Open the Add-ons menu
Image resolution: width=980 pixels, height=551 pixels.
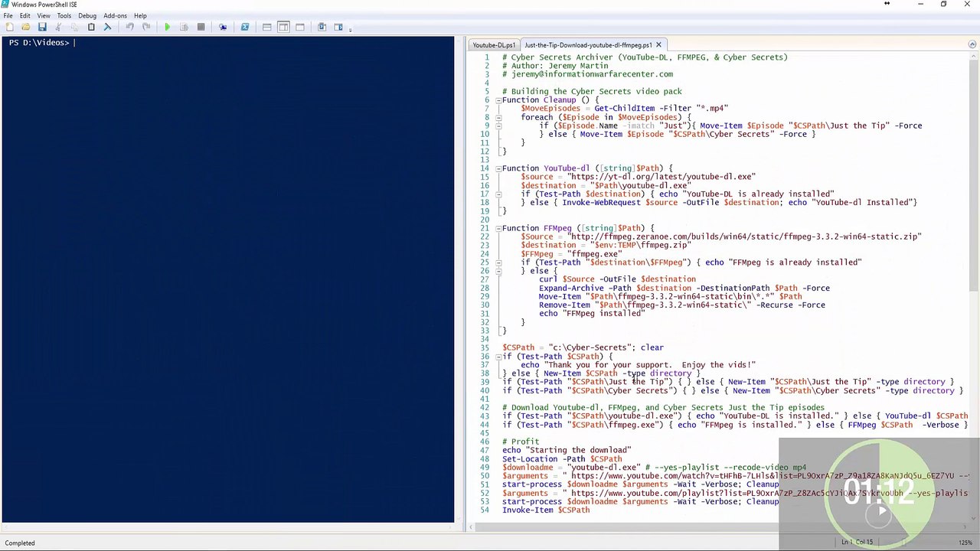115,15
